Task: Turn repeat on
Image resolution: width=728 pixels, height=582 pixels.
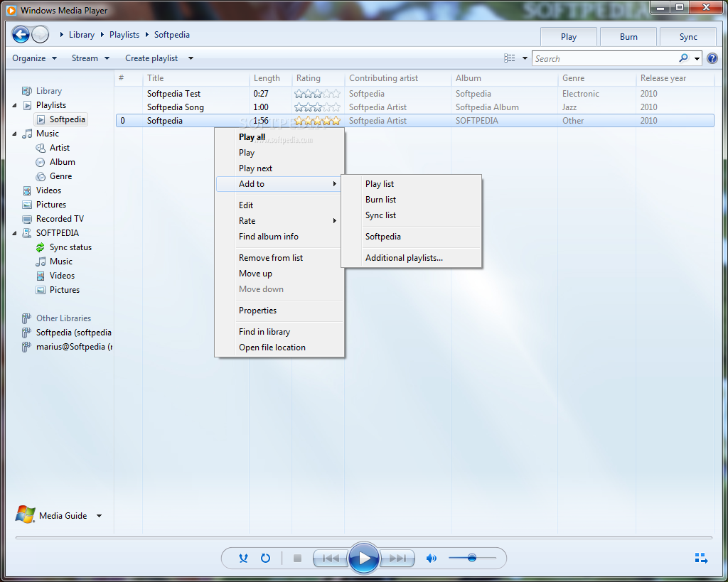Action: click(x=266, y=558)
